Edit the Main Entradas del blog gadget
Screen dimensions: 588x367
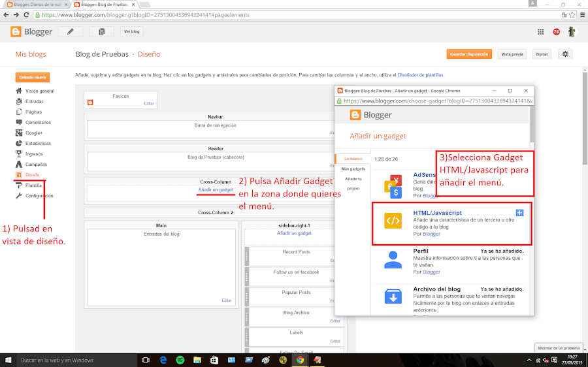(227, 300)
